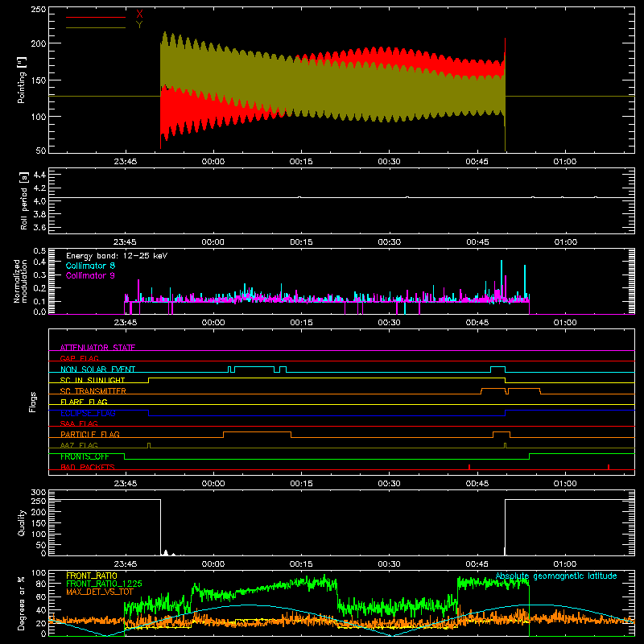Click last BAD_PACKETS red tick after 01:00
The image size is (644, 644).
(x=609, y=467)
